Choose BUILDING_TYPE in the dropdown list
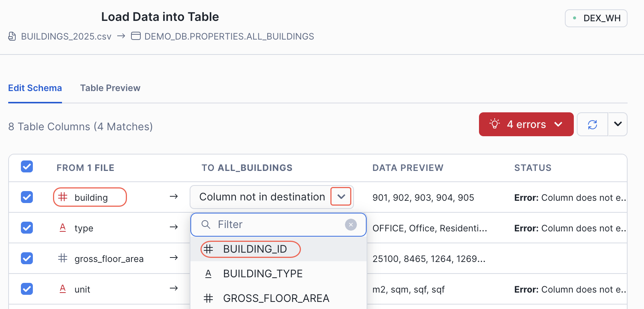 [262, 274]
